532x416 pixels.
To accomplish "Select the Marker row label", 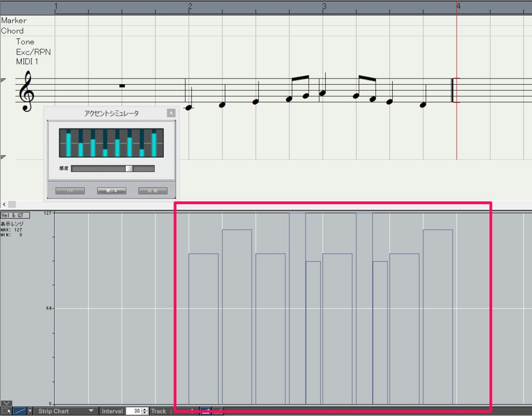I will click(x=14, y=20).
